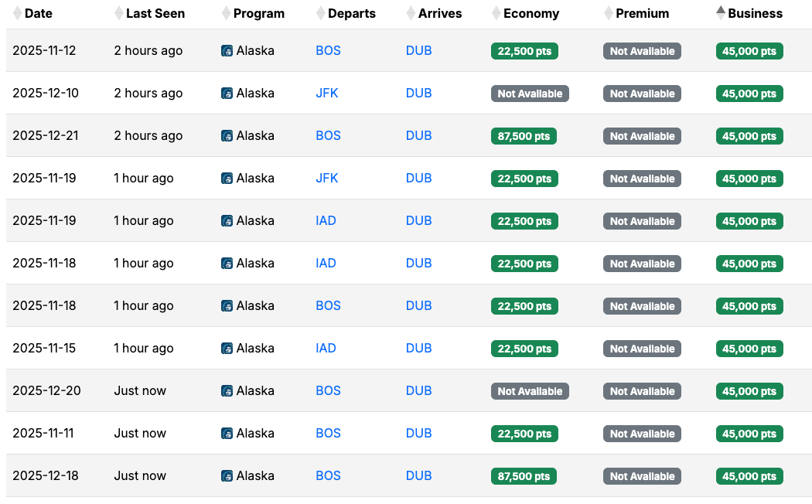The width and height of the screenshot is (812, 504).
Task: Click the 2025-11-19 date cell for JFK
Action: click(44, 179)
